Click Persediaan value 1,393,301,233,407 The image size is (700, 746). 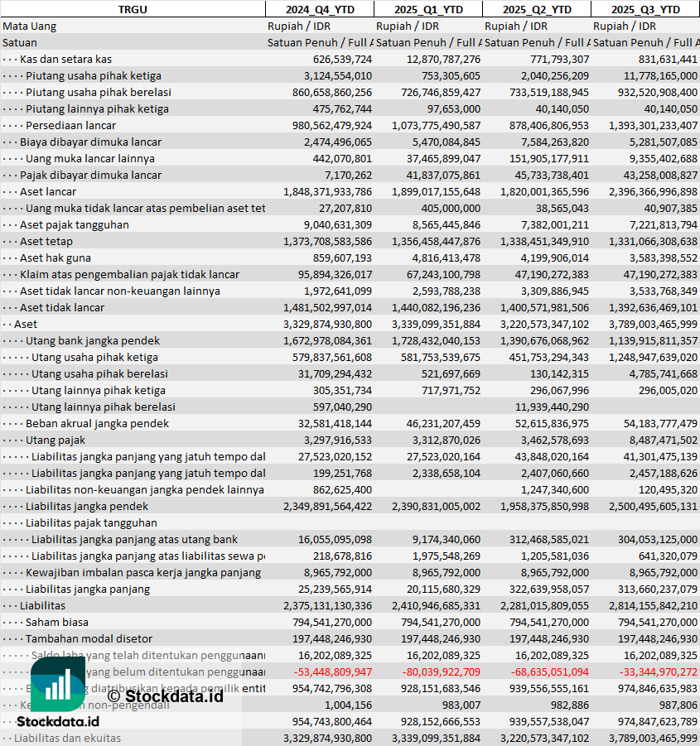653,126
